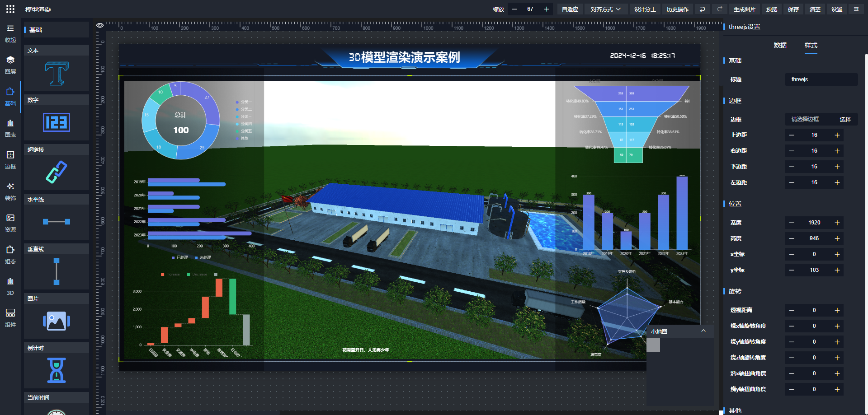Decrease the 宽度 width value
This screenshot has height=415, width=868.
pos(792,223)
